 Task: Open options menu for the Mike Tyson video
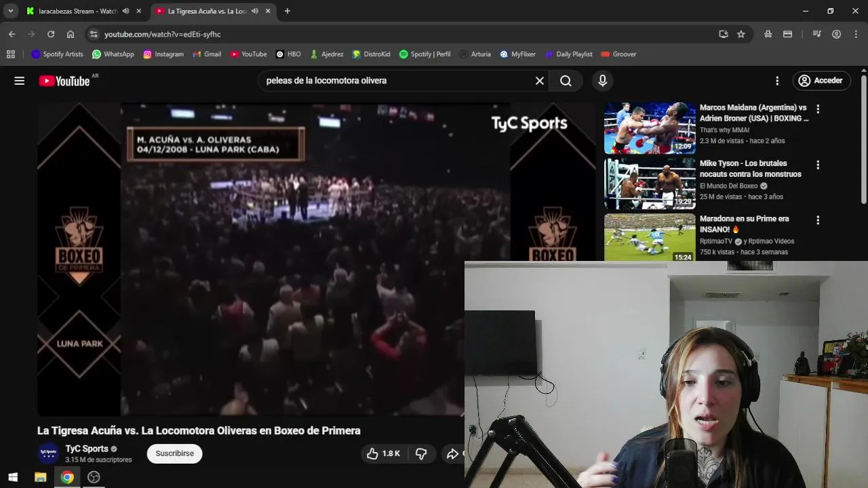point(818,165)
